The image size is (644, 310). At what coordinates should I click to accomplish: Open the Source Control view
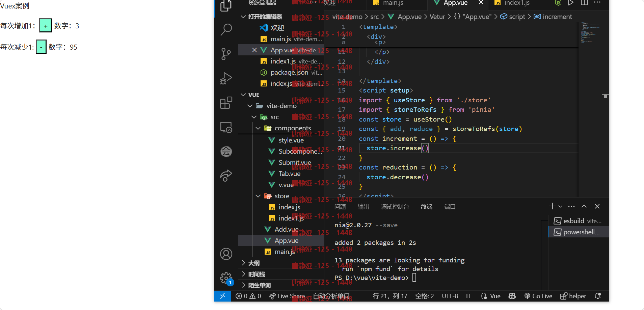tap(226, 54)
